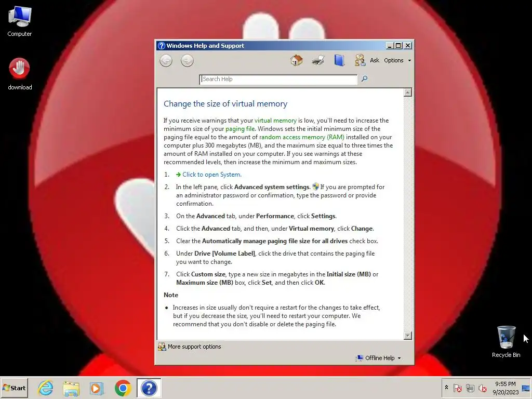The image size is (532, 399).
Task: Select the Recycle Bin desktop icon
Action: [506, 342]
